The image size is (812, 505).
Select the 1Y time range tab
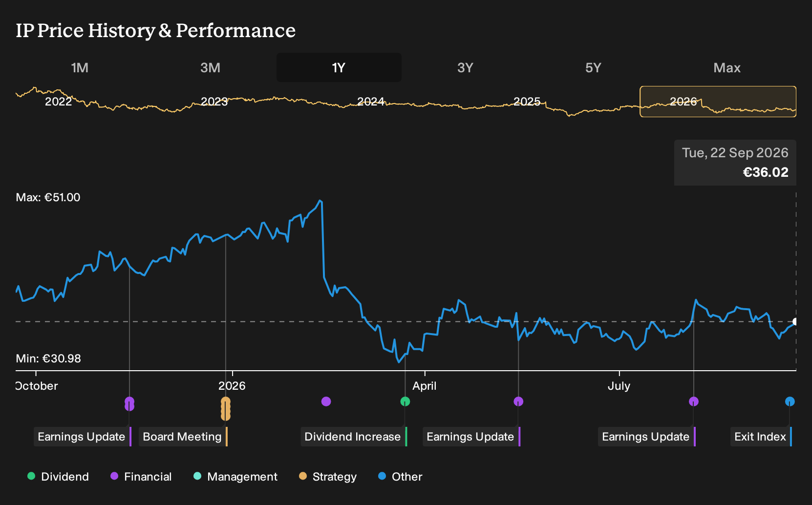[x=339, y=67]
